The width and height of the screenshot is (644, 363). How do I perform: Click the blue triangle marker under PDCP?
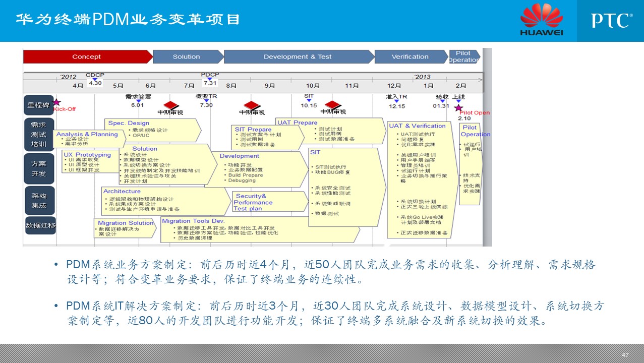(x=210, y=79)
